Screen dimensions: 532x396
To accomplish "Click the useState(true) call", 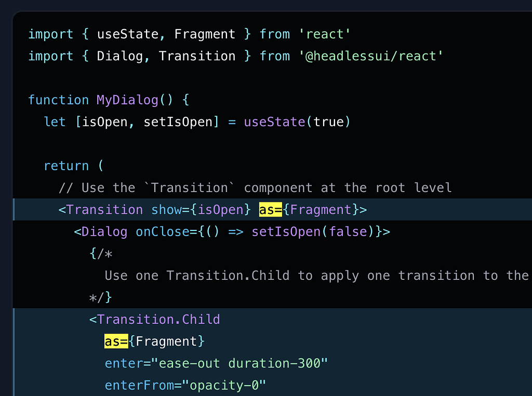I will [297, 122].
